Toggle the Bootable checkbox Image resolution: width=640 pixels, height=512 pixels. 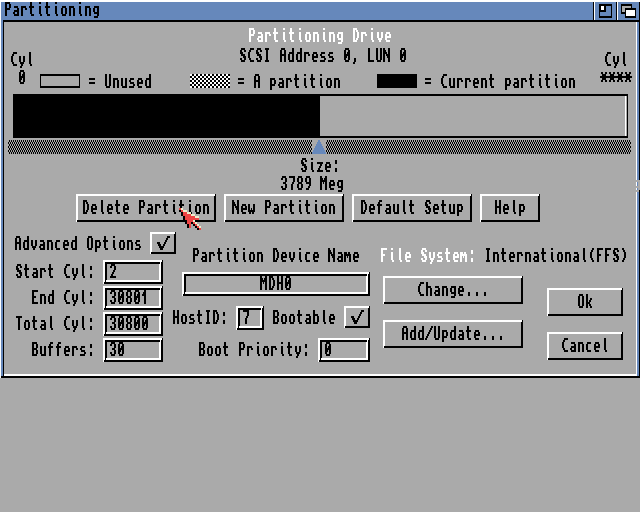356,318
